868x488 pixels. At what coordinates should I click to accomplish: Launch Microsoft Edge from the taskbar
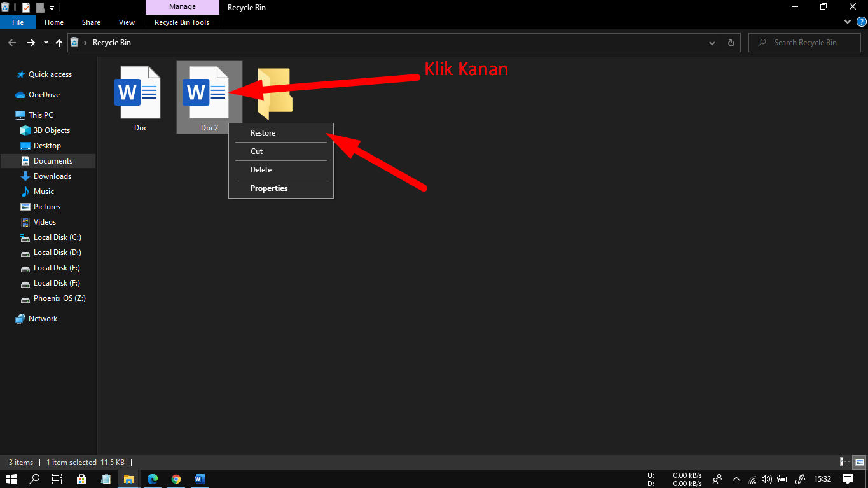[152, 479]
